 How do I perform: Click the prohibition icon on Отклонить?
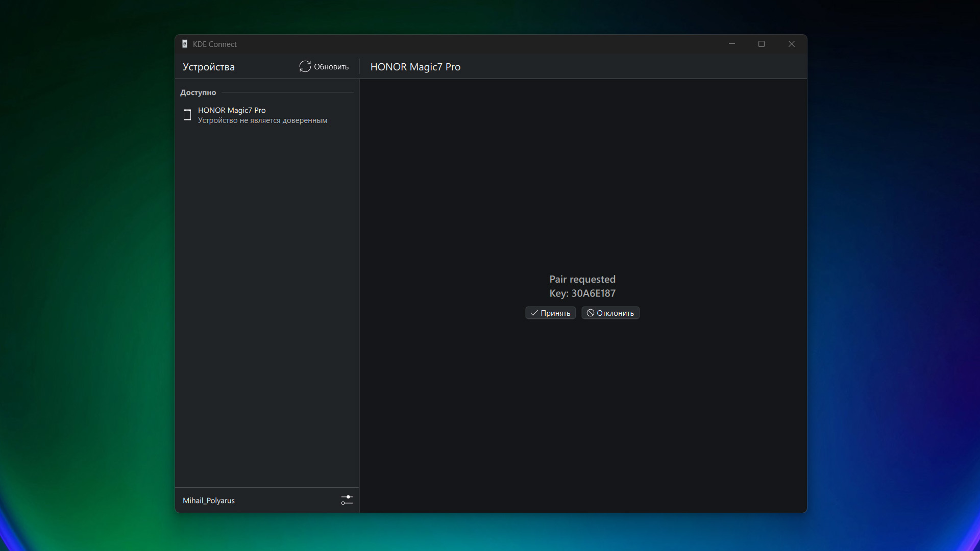tap(590, 313)
